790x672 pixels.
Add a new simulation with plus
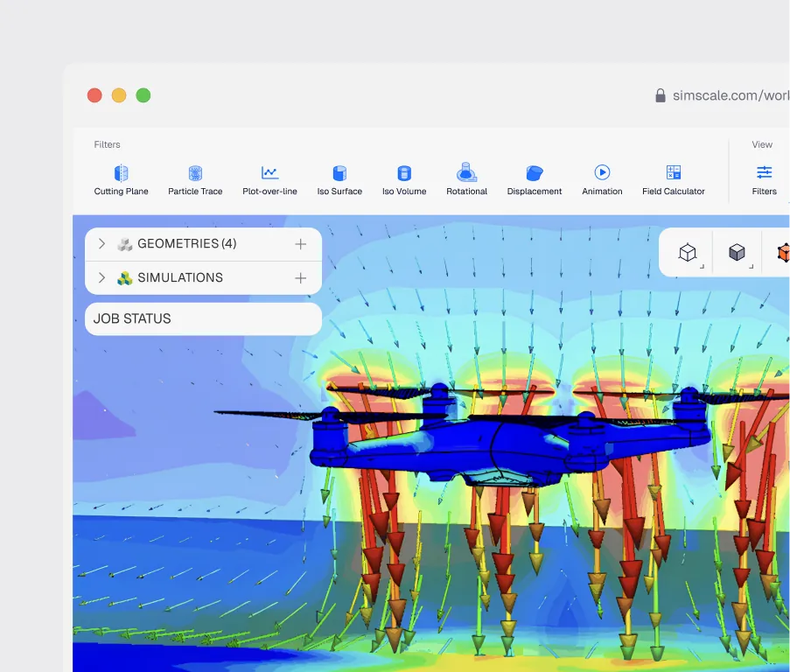click(x=301, y=278)
